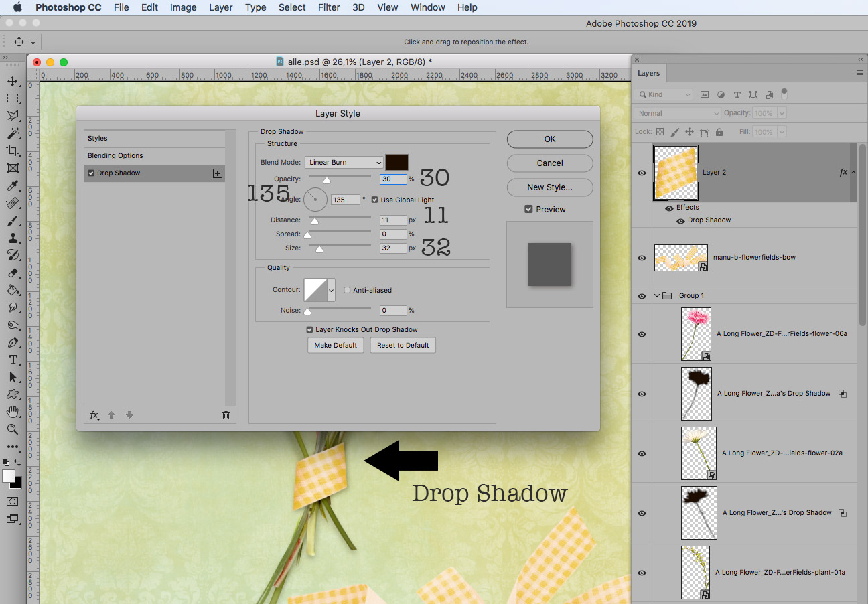
Task: Select the Paint Bucket tool
Action: [13, 291]
